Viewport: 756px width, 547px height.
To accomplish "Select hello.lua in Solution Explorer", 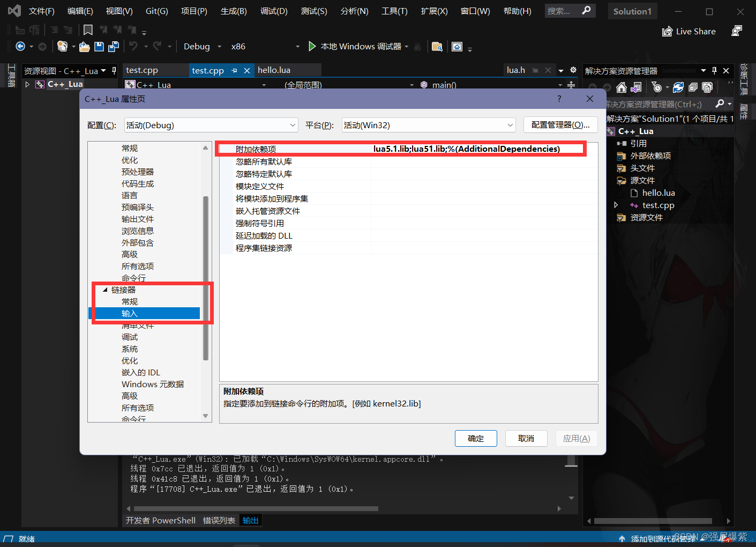I will 658,193.
